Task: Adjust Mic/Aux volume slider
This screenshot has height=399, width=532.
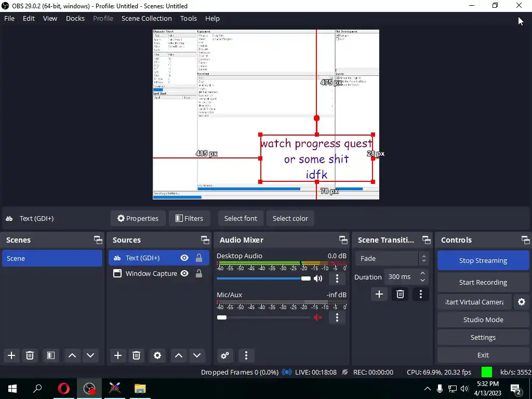Action: pos(263,317)
